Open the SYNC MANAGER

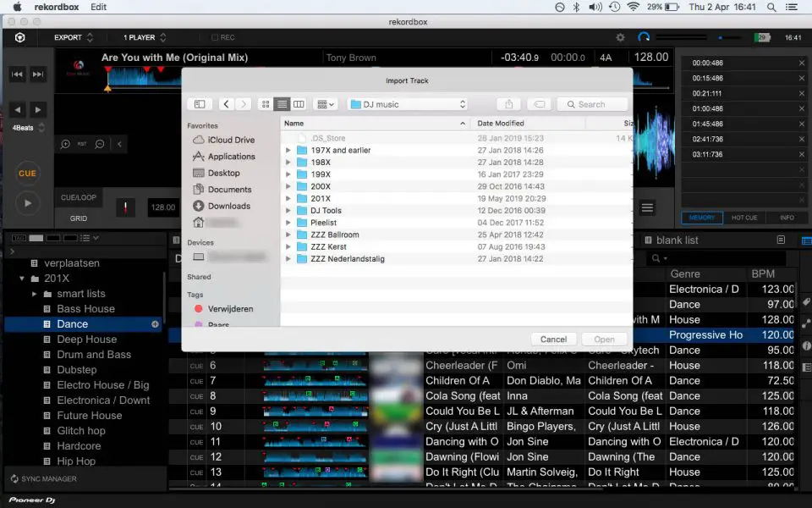pos(43,479)
